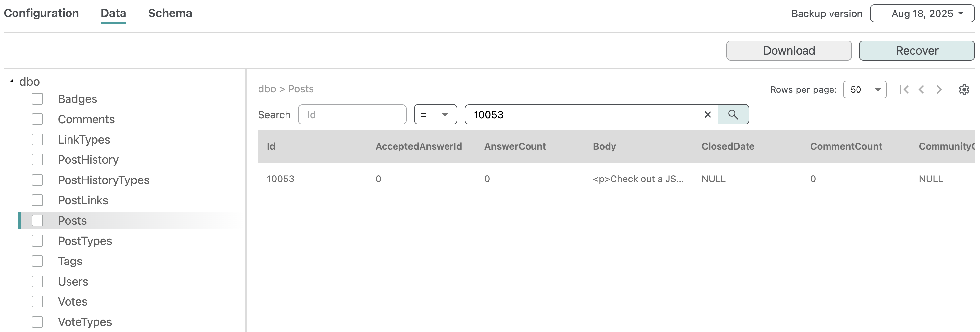Clear the search value with X icon

click(707, 115)
